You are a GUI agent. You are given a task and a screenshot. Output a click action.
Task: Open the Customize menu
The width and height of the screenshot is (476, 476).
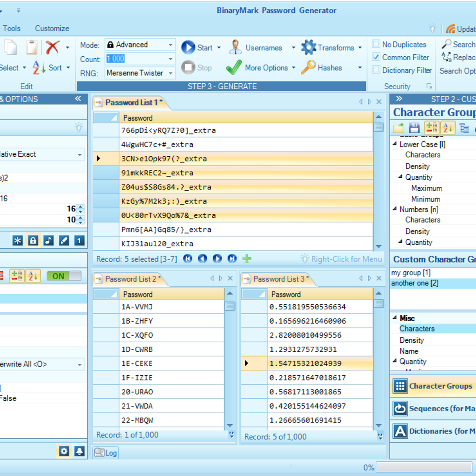tap(52, 29)
